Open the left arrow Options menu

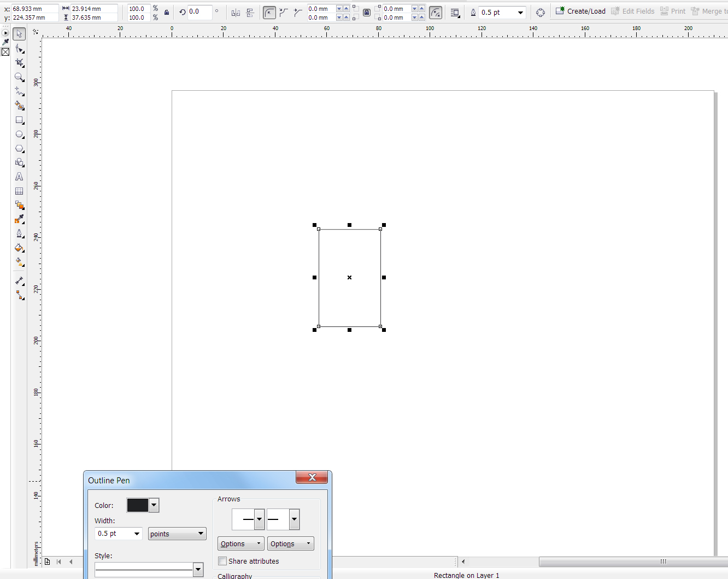click(241, 543)
